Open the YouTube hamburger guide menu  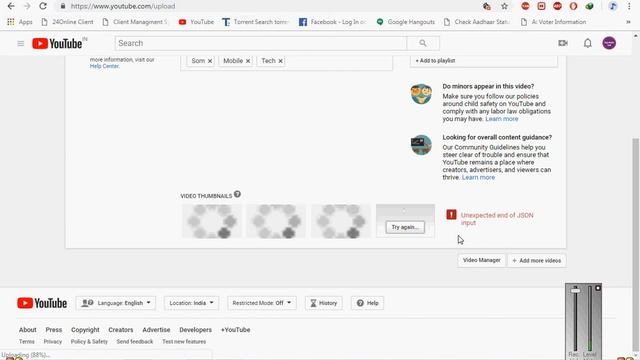click(x=20, y=43)
